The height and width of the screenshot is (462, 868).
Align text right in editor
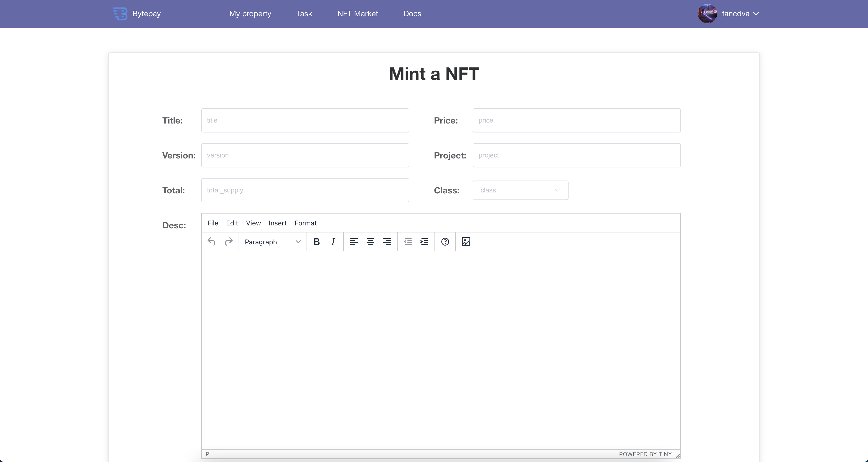pyautogui.click(x=387, y=242)
